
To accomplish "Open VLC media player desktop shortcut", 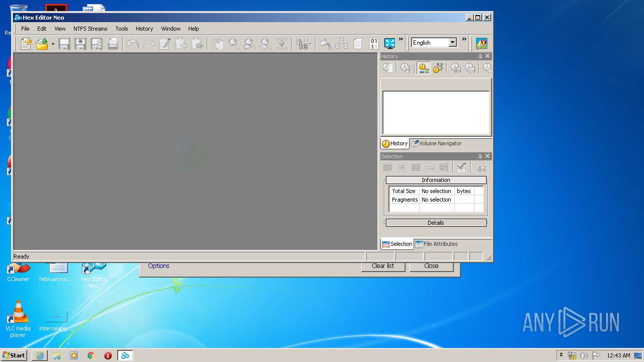I will [18, 319].
